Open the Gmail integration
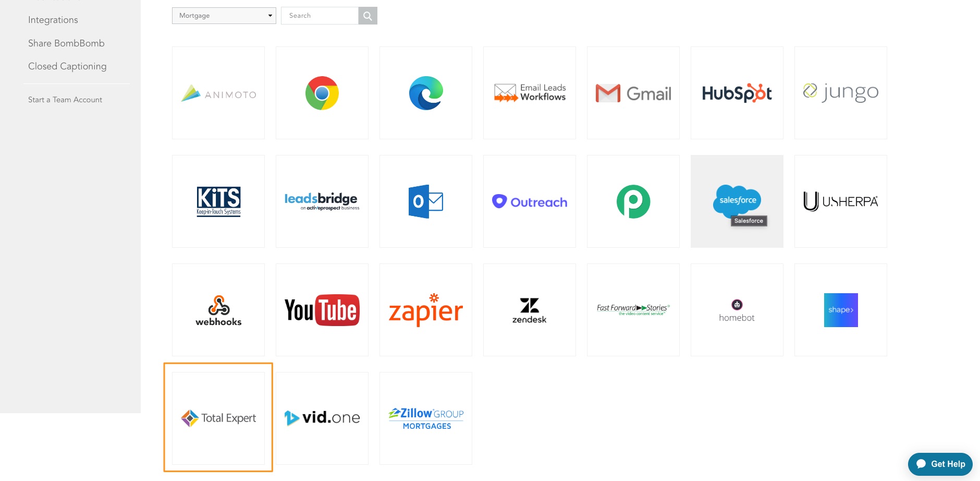The image size is (980, 481). (633, 93)
